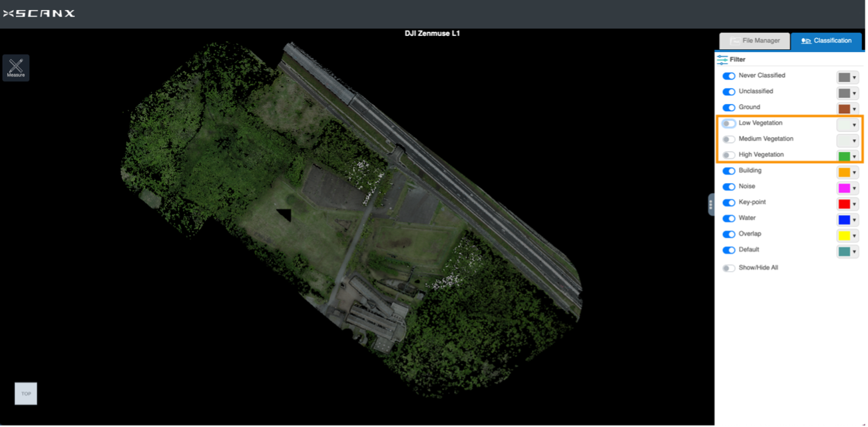The image size is (868, 427).
Task: Expand the Noise color dropdown
Action: 854,189
